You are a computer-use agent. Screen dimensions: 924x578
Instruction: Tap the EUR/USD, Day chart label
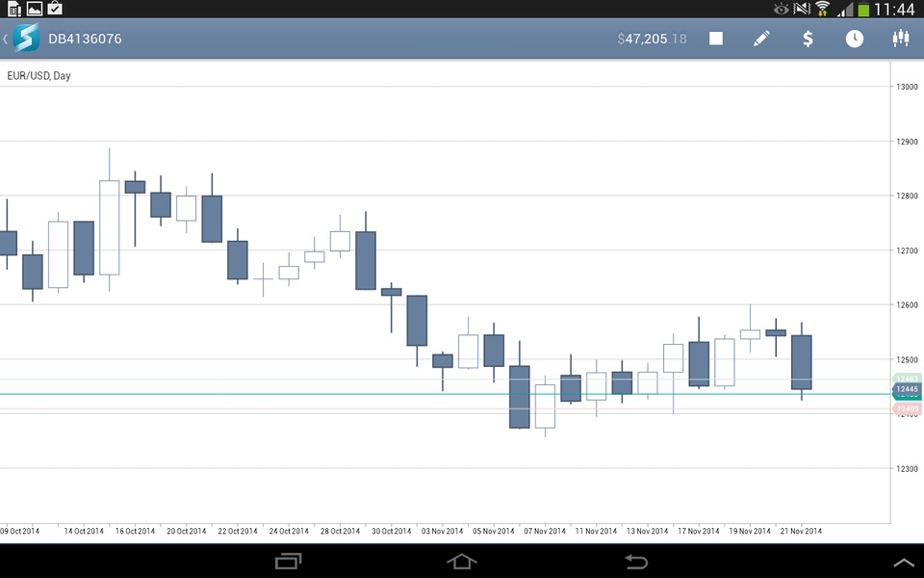38,75
